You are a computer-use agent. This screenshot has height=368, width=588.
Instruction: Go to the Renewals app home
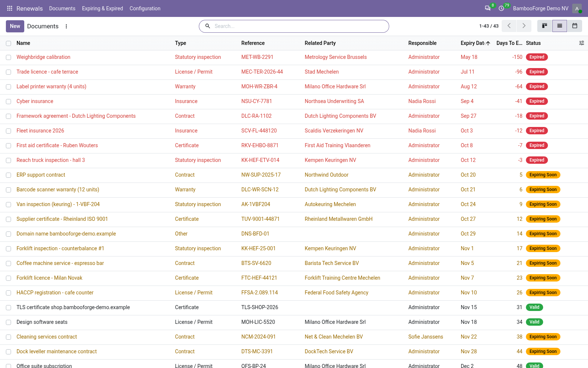pyautogui.click(x=29, y=8)
